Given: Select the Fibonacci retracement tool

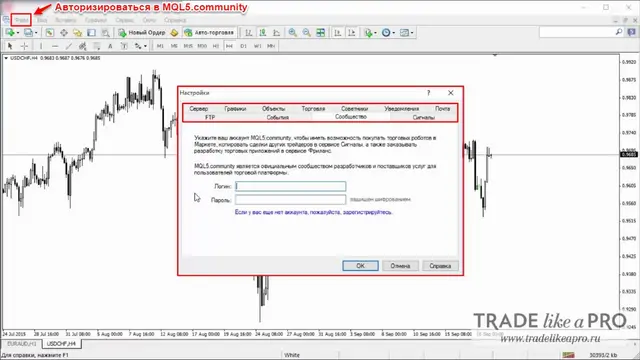Looking at the screenshot, I should point(96,46).
